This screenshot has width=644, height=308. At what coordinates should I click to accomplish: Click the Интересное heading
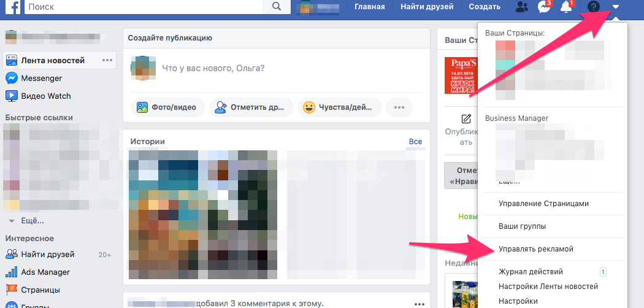(29, 238)
